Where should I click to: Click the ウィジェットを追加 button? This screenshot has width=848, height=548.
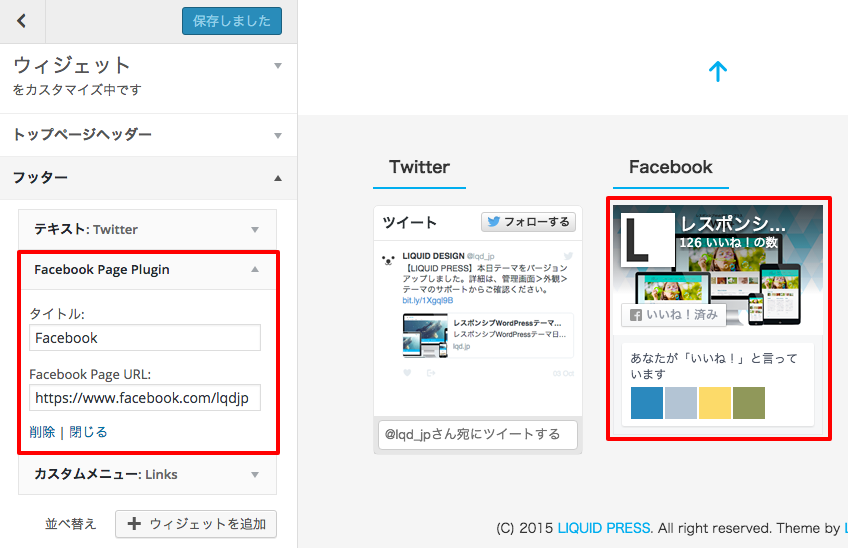(196, 524)
